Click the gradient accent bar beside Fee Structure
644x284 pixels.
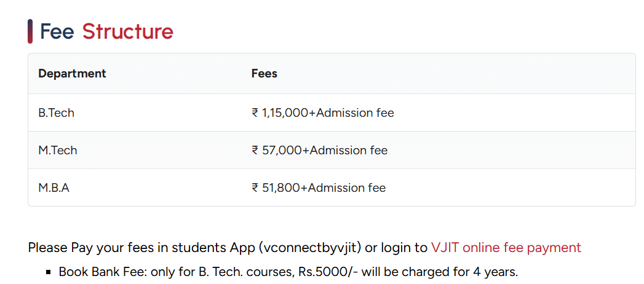(x=30, y=31)
